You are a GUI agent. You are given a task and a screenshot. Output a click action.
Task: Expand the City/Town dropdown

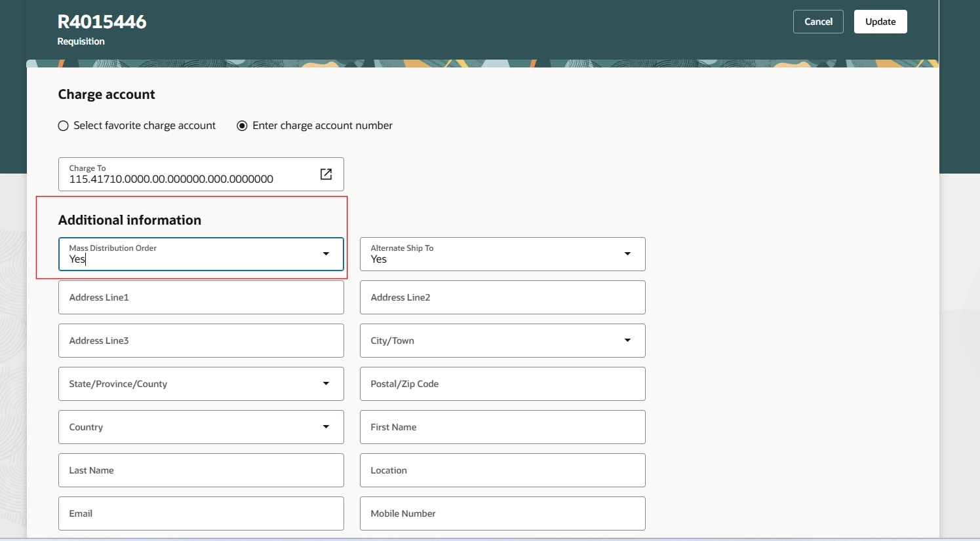pos(627,341)
